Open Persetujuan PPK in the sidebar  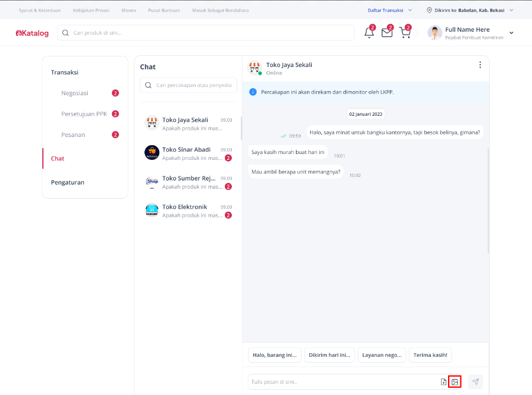(x=84, y=114)
